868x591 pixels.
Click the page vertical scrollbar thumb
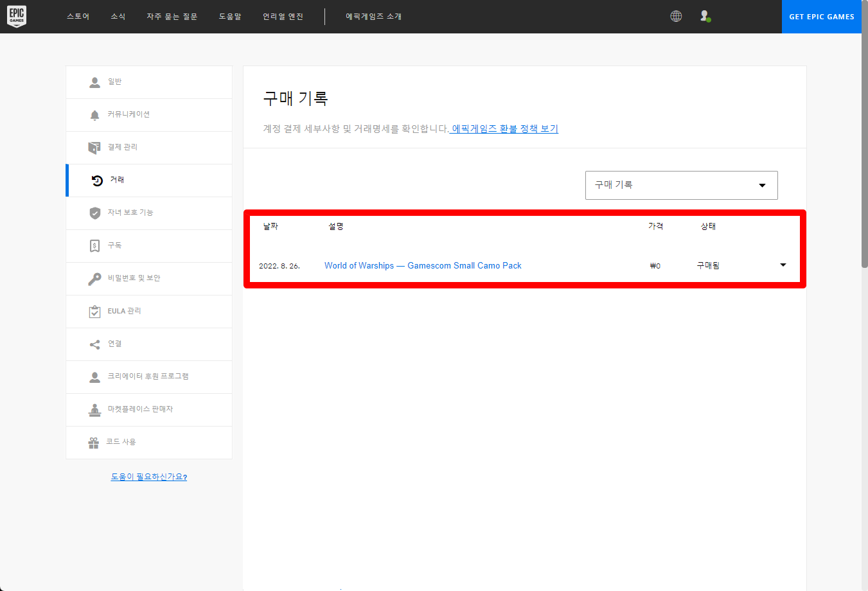pos(864,135)
